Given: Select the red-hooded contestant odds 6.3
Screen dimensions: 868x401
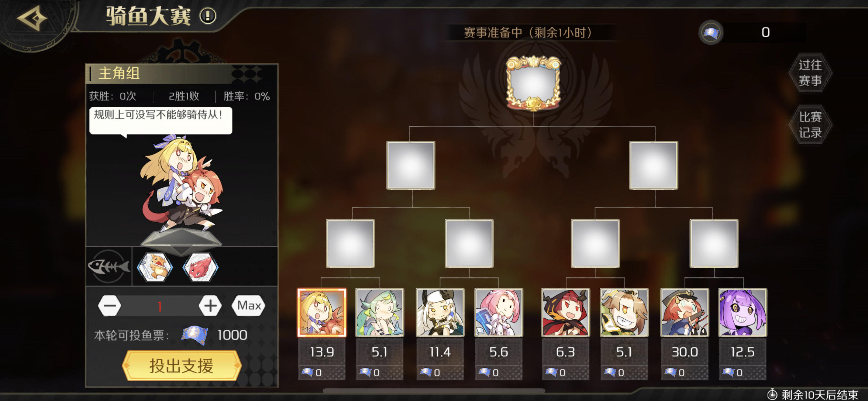Looking at the screenshot, I should click(565, 313).
